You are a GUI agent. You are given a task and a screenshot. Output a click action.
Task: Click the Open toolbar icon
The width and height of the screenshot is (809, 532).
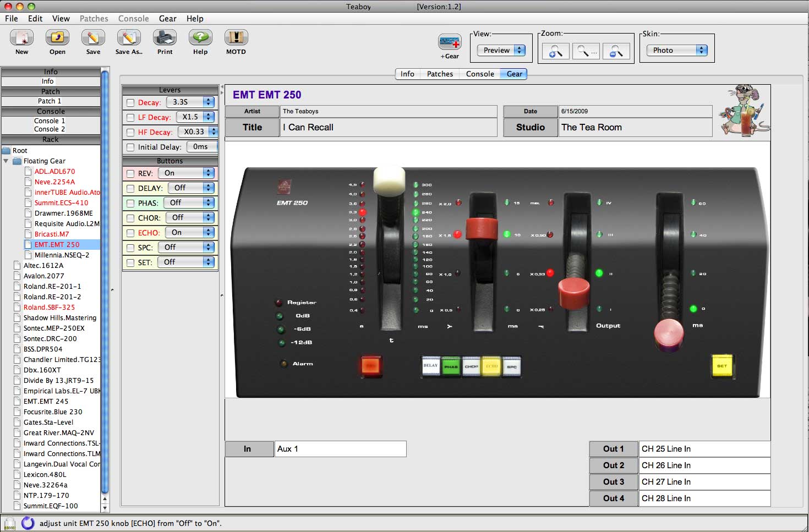pyautogui.click(x=57, y=38)
